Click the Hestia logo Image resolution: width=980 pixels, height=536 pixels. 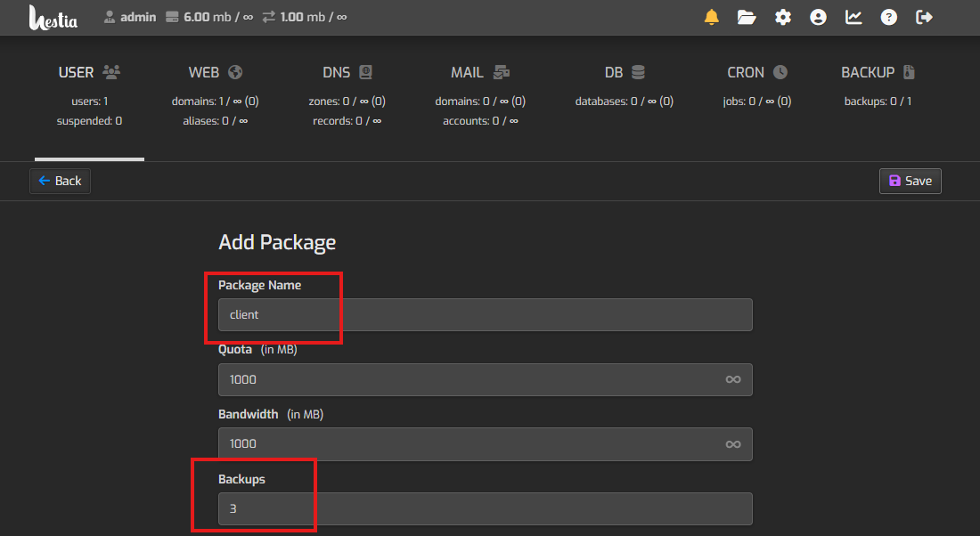(53, 18)
